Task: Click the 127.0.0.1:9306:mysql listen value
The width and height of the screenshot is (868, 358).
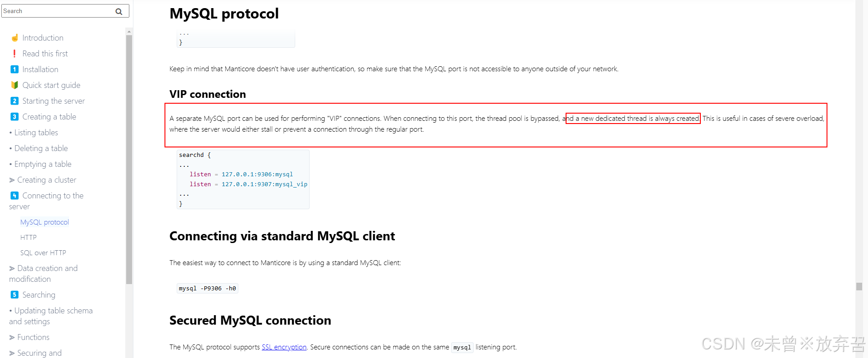Action: [x=257, y=174]
